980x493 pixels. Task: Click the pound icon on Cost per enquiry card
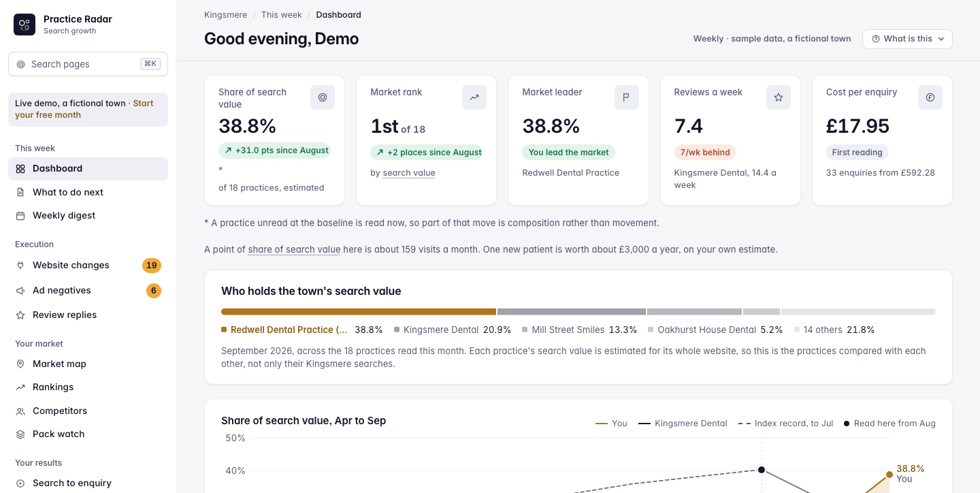[x=930, y=97]
